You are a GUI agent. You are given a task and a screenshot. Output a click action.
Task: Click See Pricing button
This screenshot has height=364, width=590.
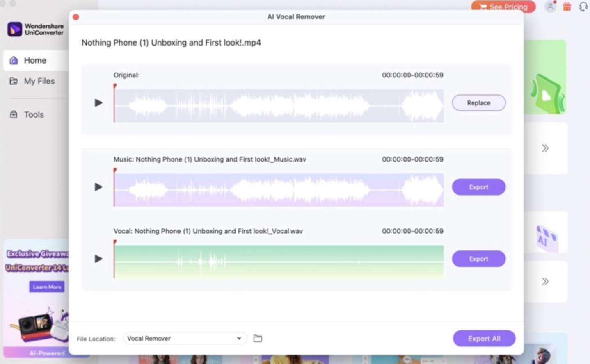point(503,7)
